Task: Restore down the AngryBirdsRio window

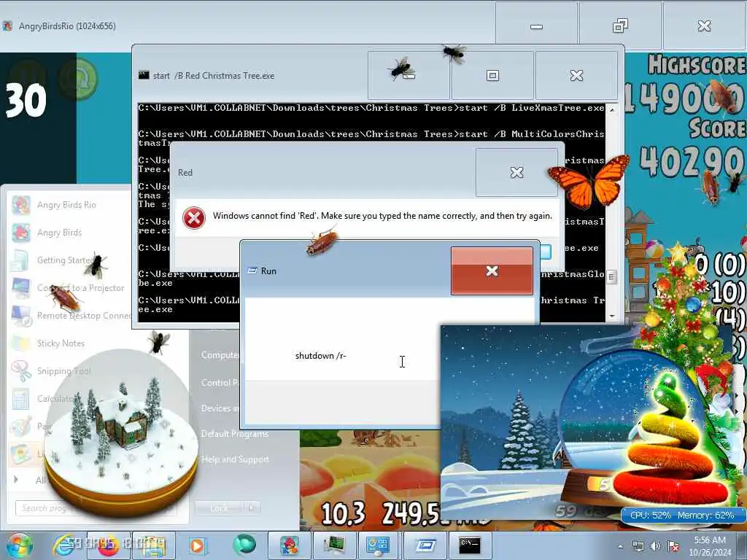Action: pos(620,26)
